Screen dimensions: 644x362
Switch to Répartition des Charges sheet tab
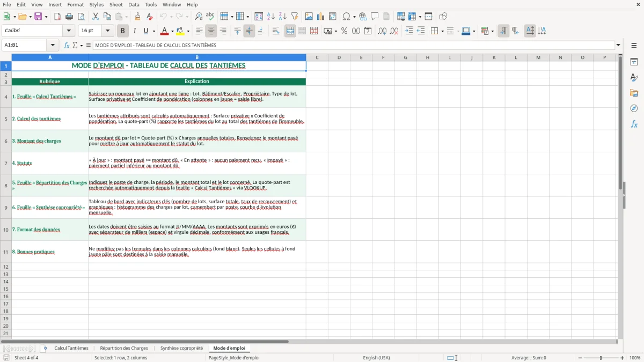click(124, 348)
